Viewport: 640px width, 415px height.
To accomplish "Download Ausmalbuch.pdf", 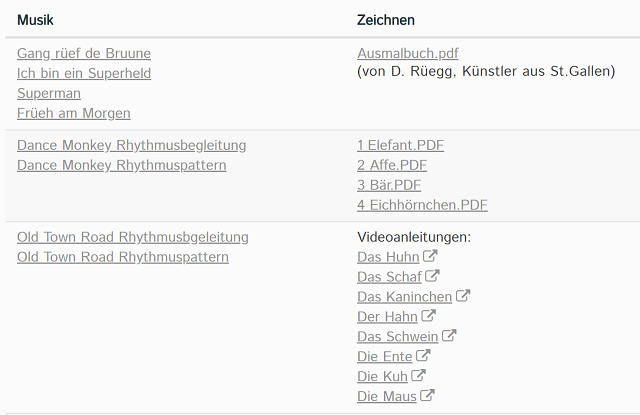I will click(x=408, y=53).
